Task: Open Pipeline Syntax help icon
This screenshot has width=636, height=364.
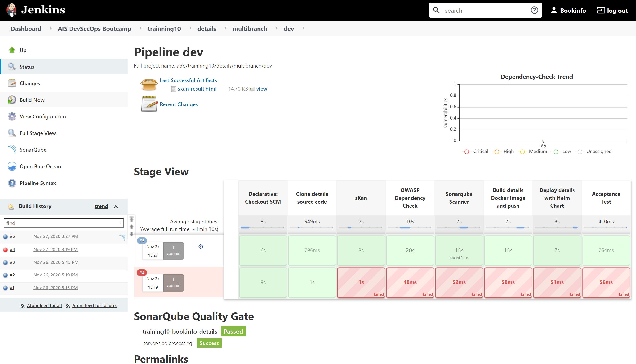Action: coord(12,183)
